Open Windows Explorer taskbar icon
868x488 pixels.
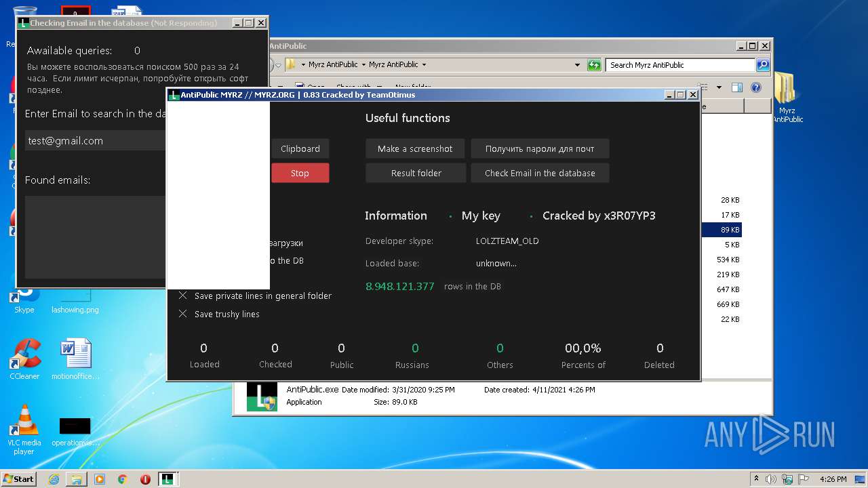click(x=77, y=479)
